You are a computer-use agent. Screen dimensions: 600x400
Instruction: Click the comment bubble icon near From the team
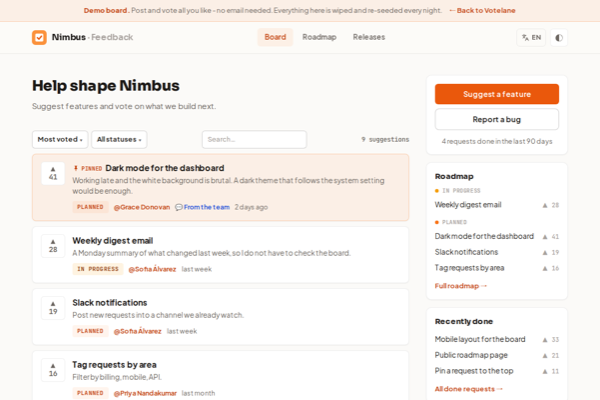[x=179, y=207]
